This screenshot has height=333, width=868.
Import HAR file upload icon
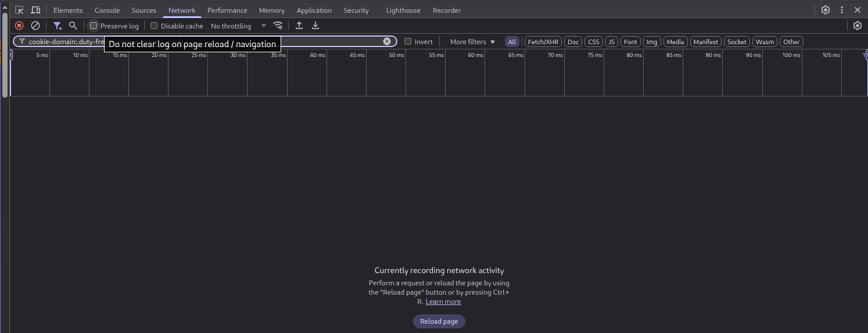tap(299, 26)
